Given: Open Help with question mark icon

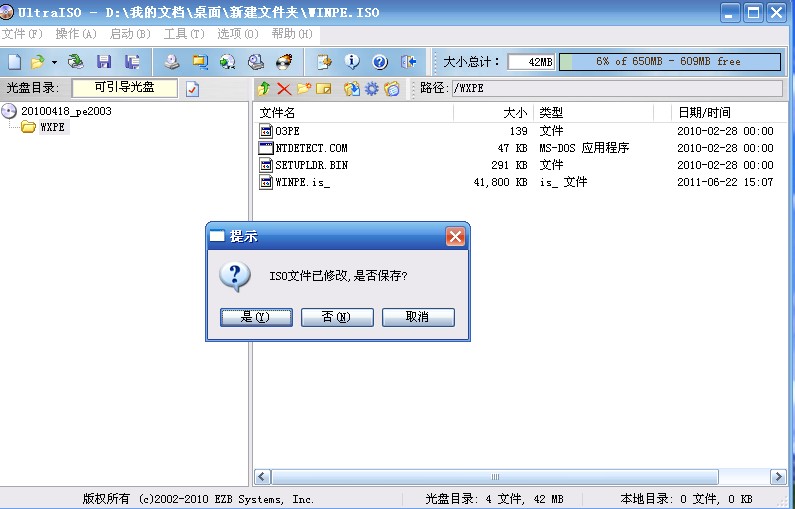Looking at the screenshot, I should point(380,62).
